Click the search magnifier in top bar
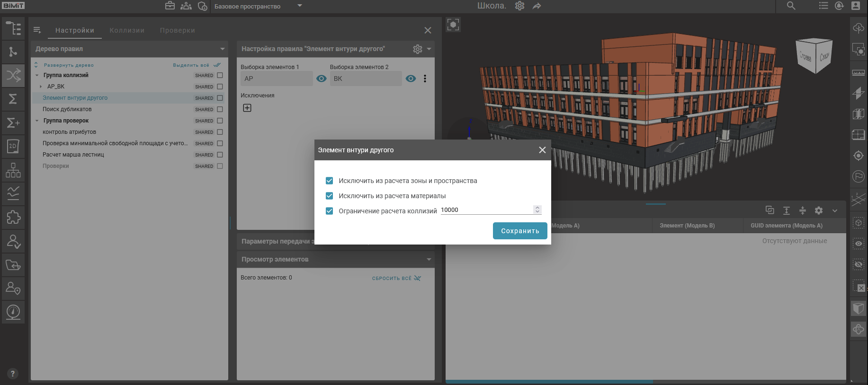This screenshot has width=868, height=385. point(791,6)
